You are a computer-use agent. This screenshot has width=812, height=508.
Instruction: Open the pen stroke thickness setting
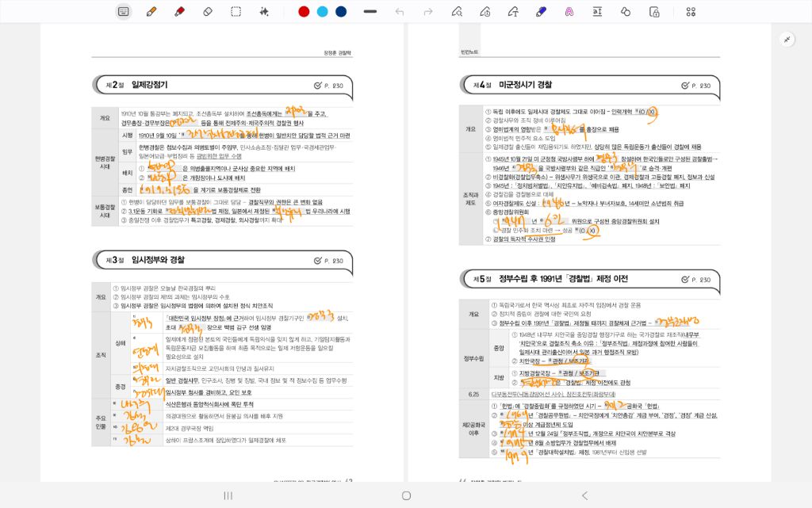(370, 11)
